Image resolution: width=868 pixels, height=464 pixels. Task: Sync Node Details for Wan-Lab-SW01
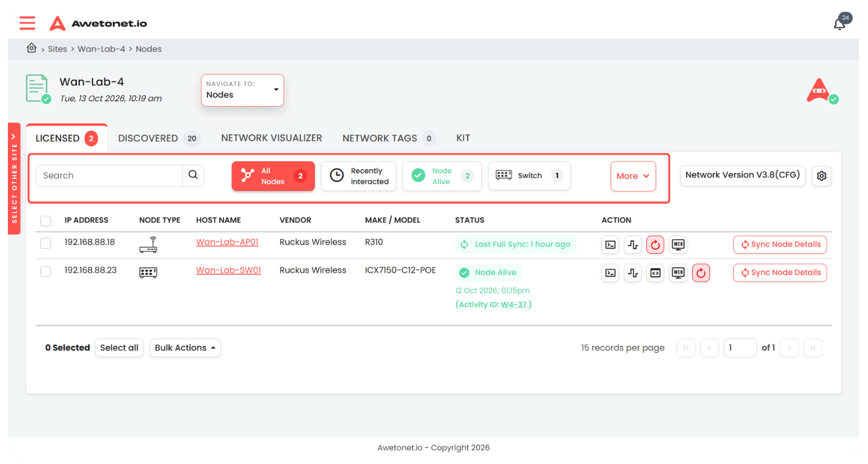780,273
